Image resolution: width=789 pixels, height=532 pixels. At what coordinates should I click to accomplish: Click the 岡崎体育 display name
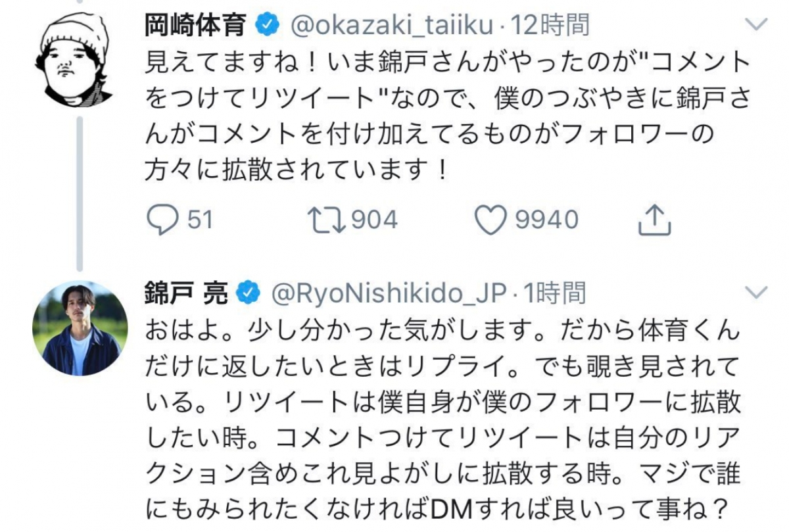coord(196,26)
